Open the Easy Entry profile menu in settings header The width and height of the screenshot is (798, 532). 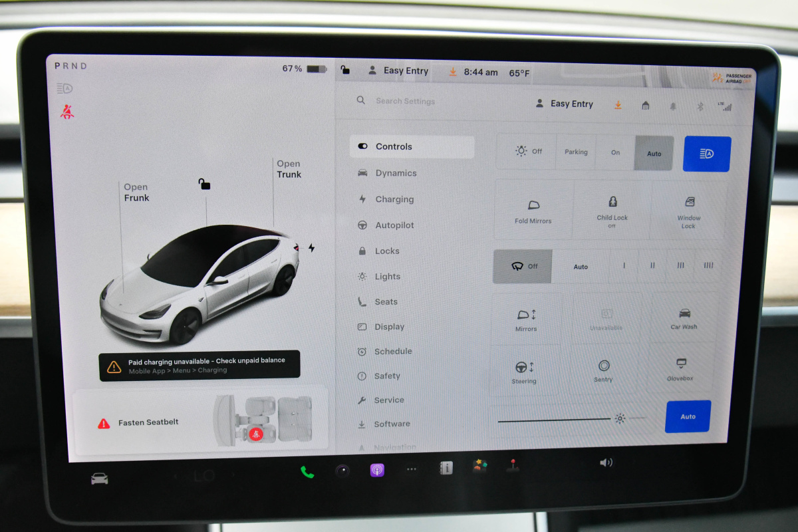pos(564,104)
